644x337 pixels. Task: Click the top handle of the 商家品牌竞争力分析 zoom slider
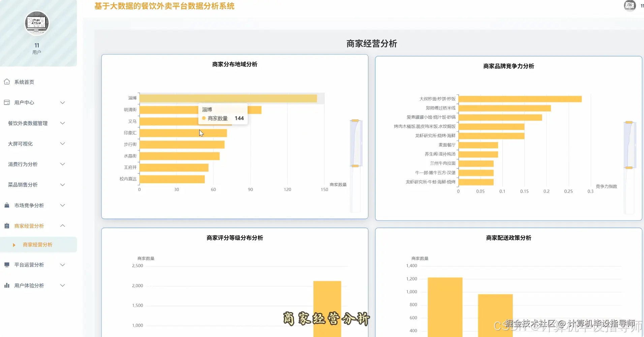[x=629, y=122]
